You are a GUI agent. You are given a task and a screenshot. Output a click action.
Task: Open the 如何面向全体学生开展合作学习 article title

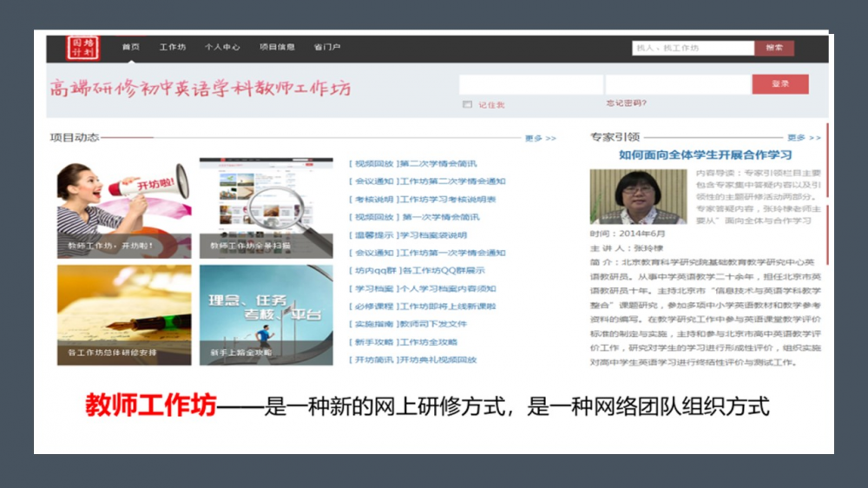coord(705,155)
